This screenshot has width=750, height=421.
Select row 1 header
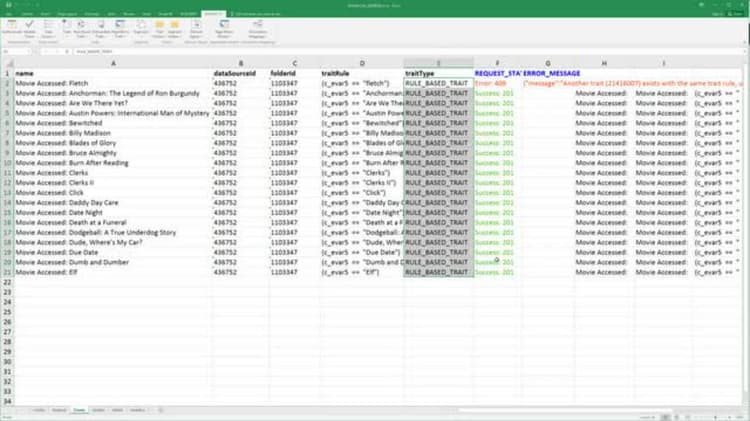[x=7, y=73]
